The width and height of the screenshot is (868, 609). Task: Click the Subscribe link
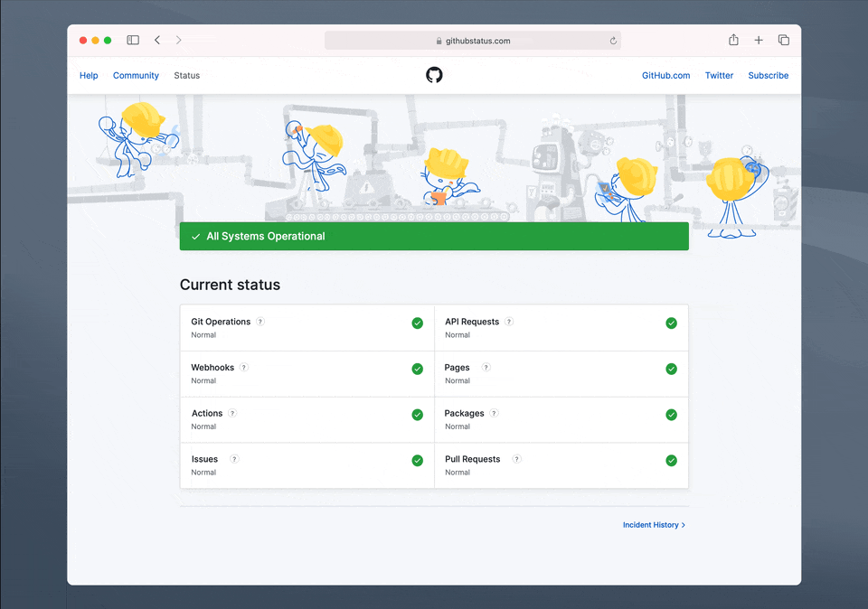768,76
